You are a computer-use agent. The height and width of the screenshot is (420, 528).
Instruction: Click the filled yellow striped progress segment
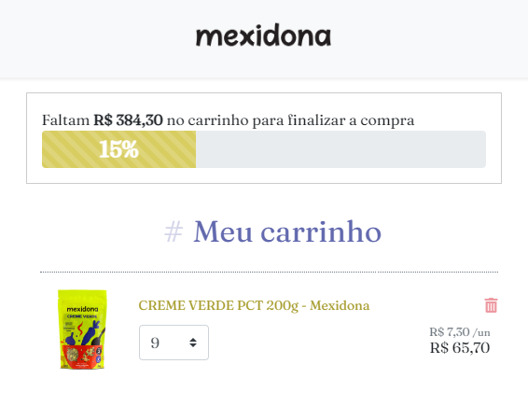tap(118, 149)
